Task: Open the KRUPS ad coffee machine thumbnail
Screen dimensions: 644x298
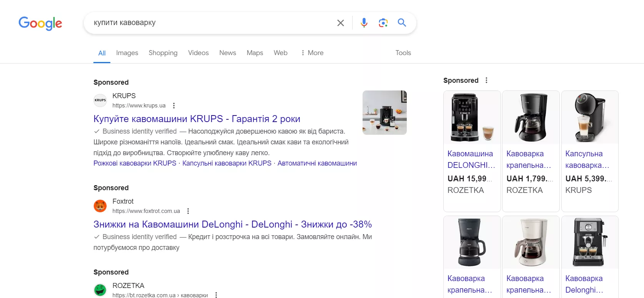Action: click(384, 112)
